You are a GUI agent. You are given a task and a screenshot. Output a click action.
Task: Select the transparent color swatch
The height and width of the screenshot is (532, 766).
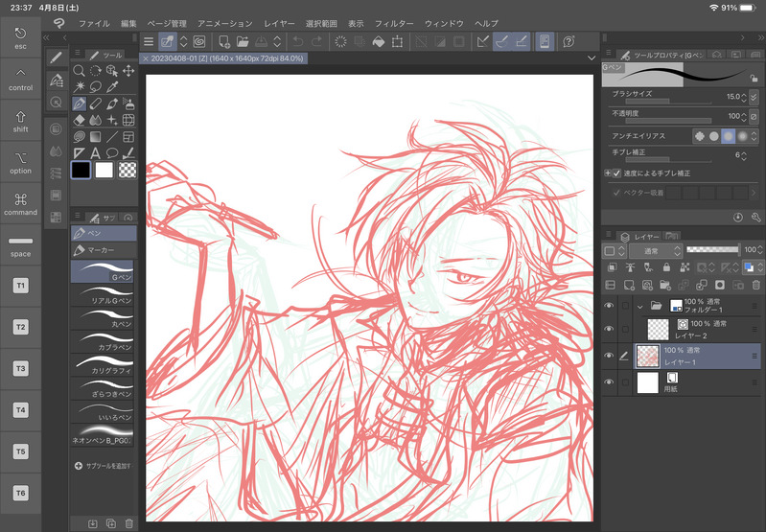tap(128, 170)
